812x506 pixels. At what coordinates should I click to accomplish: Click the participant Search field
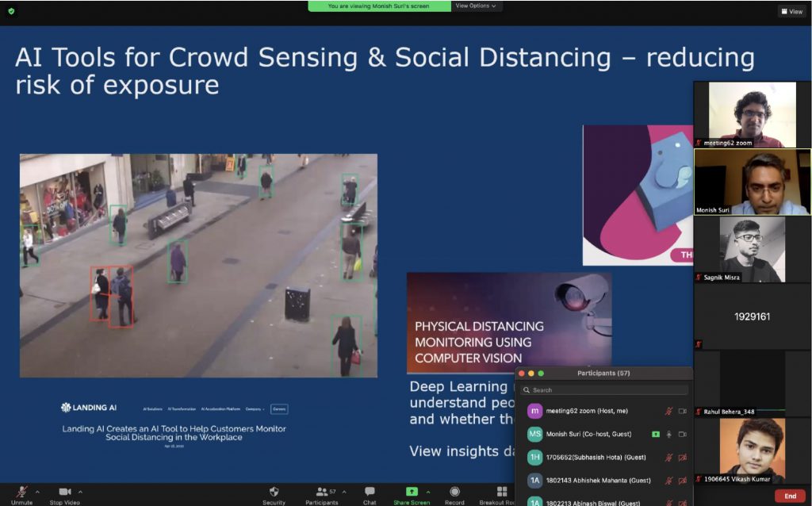604,390
